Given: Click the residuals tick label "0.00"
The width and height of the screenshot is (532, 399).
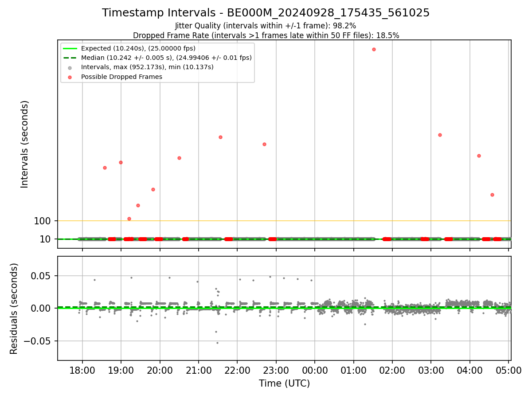Looking at the screenshot, I should pos(42,309).
